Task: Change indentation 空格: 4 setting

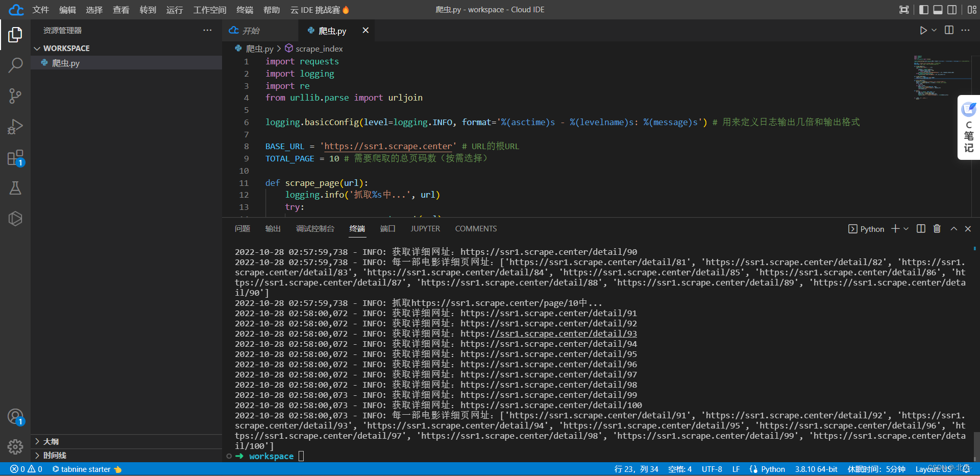Action: click(680, 469)
